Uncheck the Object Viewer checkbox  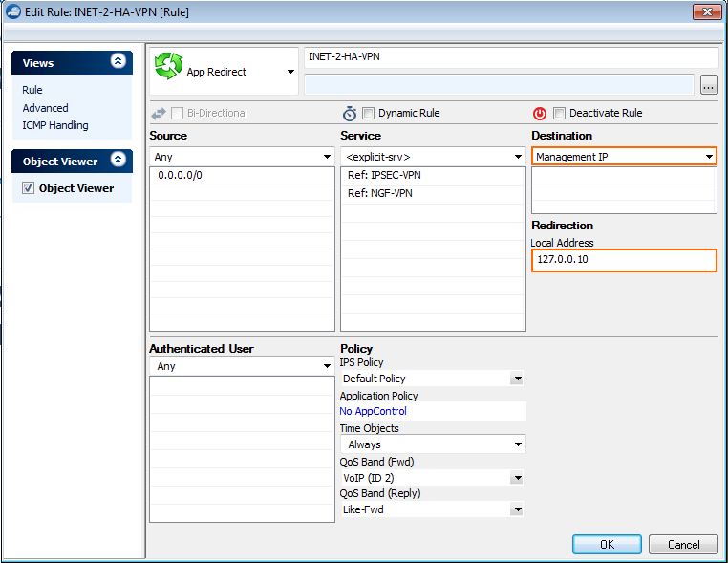(28, 188)
